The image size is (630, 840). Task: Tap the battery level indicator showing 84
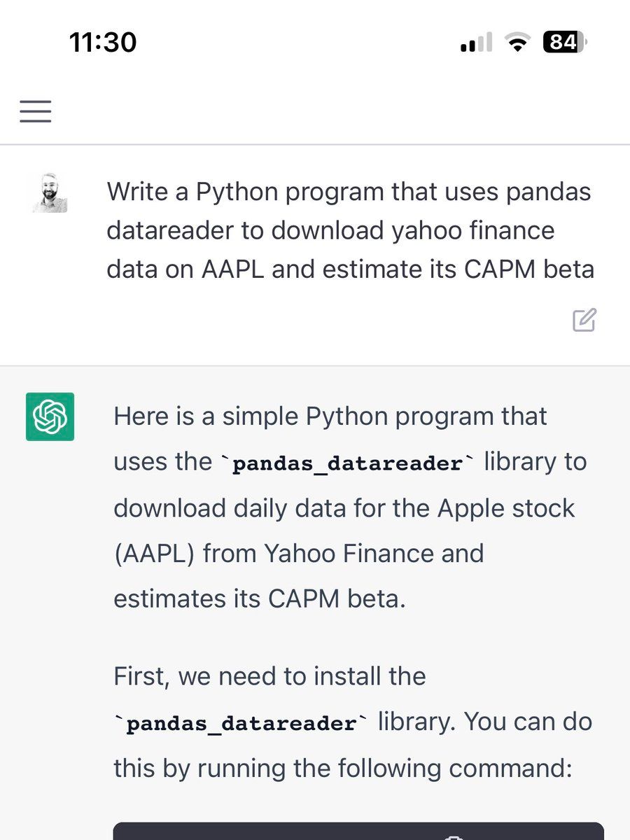(x=564, y=43)
